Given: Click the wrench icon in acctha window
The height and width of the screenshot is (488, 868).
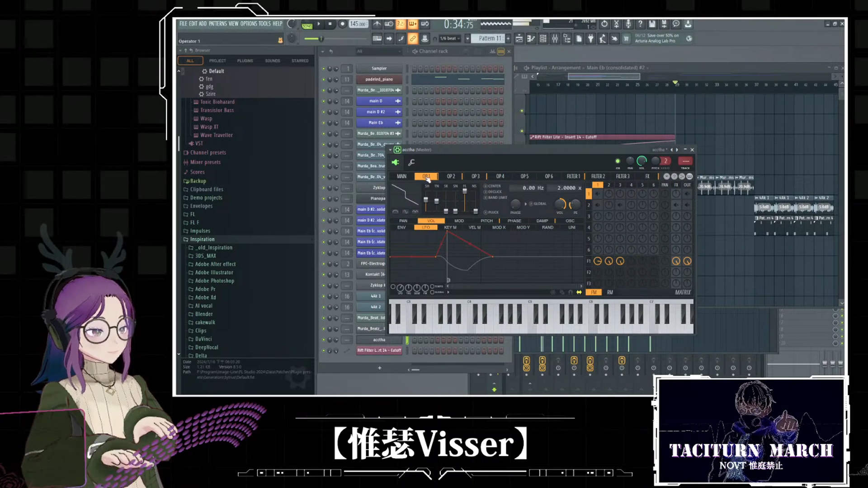Looking at the screenshot, I should [411, 163].
